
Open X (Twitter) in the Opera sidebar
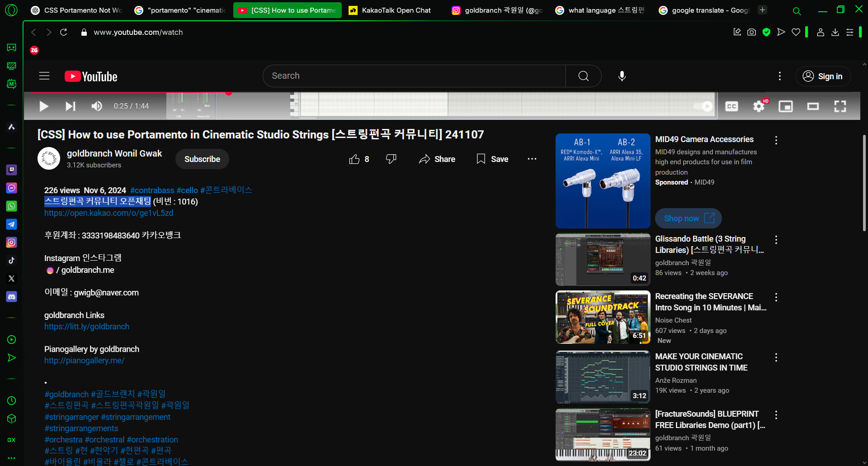tap(12, 278)
